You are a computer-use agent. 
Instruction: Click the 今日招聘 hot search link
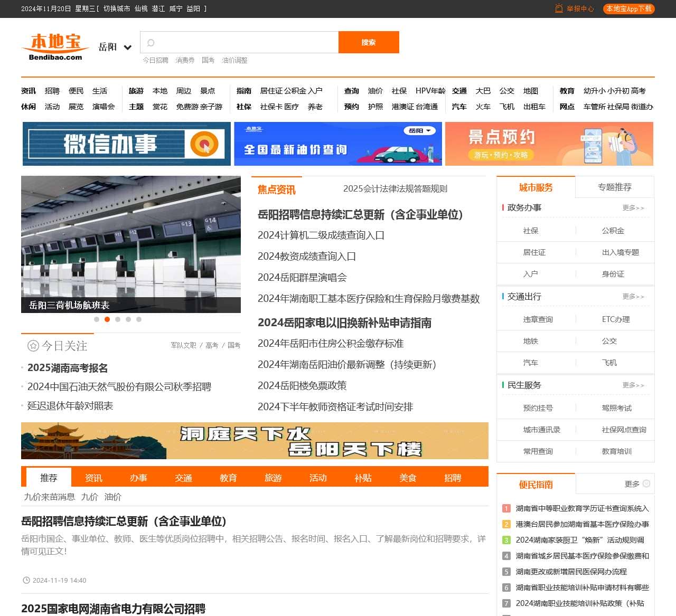(x=155, y=60)
